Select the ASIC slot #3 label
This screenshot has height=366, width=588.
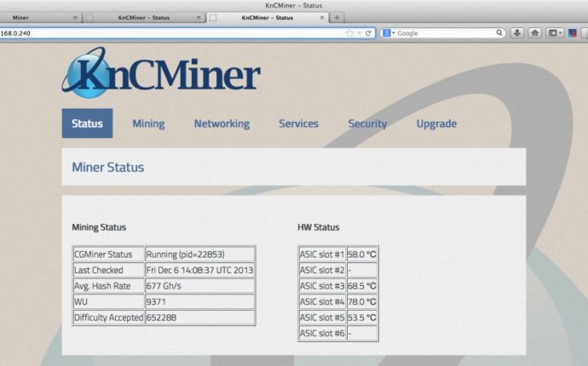click(322, 286)
